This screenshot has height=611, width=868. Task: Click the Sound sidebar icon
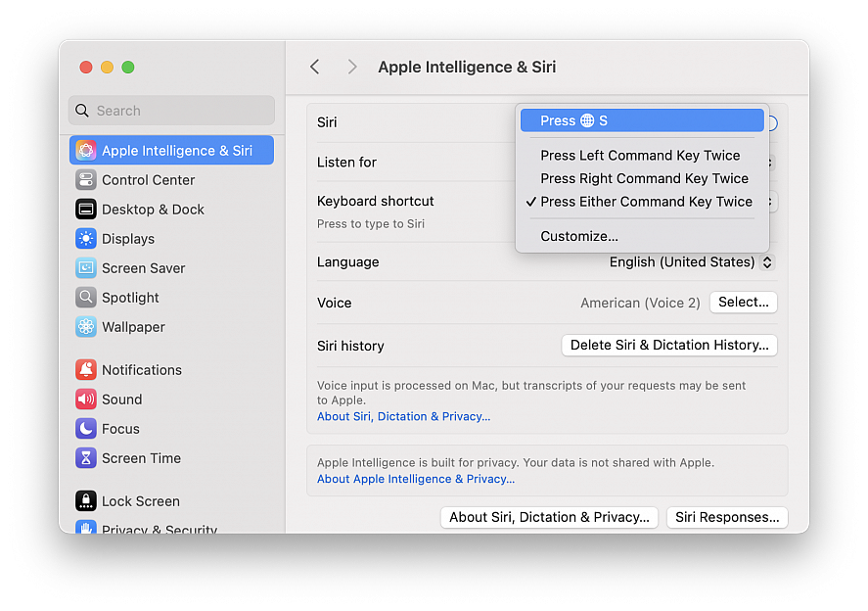click(86, 399)
